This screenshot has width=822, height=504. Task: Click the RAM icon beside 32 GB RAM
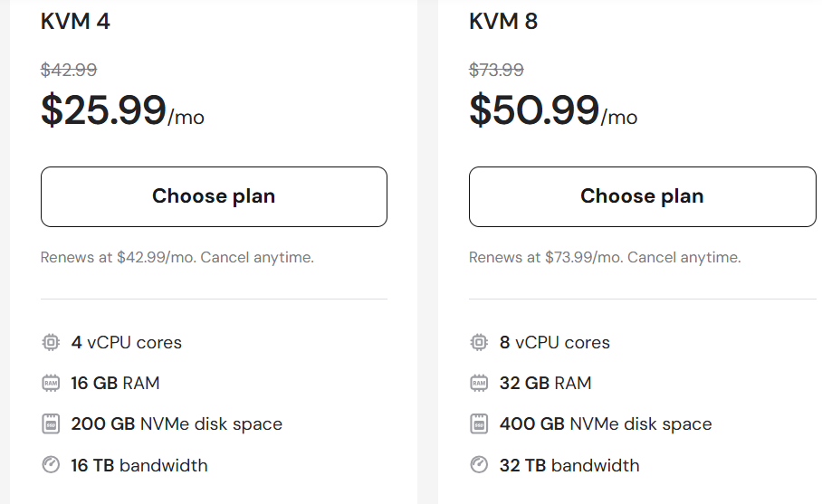click(x=479, y=383)
